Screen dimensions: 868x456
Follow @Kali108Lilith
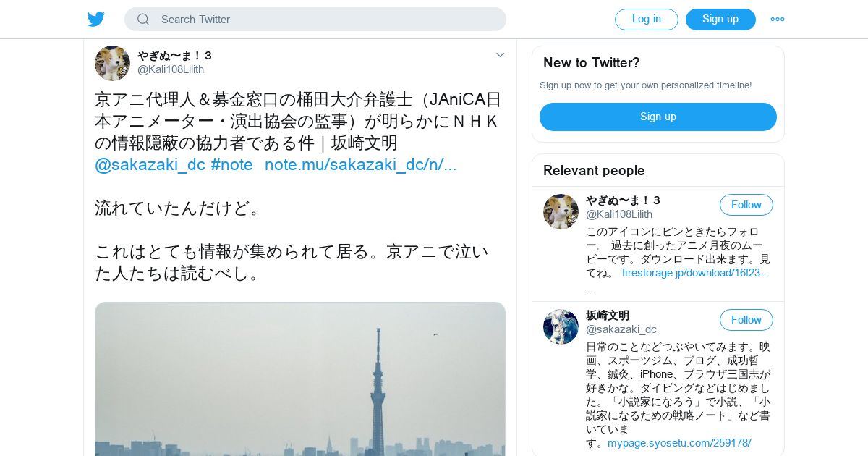(x=746, y=205)
